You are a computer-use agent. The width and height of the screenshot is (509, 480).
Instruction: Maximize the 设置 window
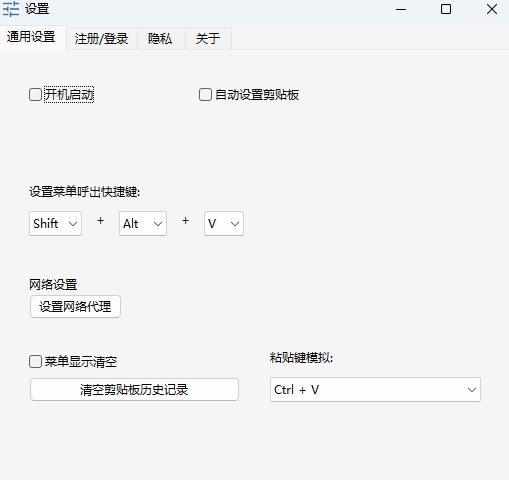coord(446,9)
